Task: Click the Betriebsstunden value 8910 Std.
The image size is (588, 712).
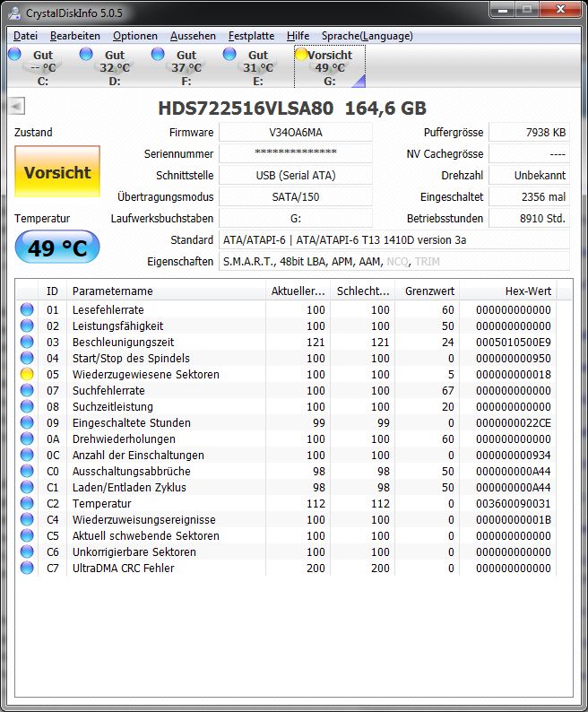Action: tap(529, 219)
